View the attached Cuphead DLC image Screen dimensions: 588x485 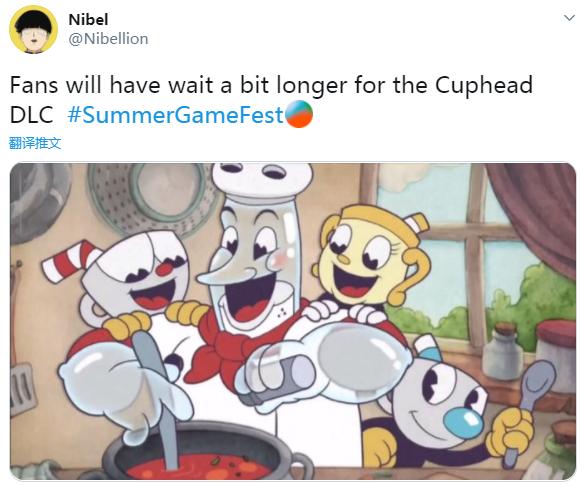(x=293, y=321)
